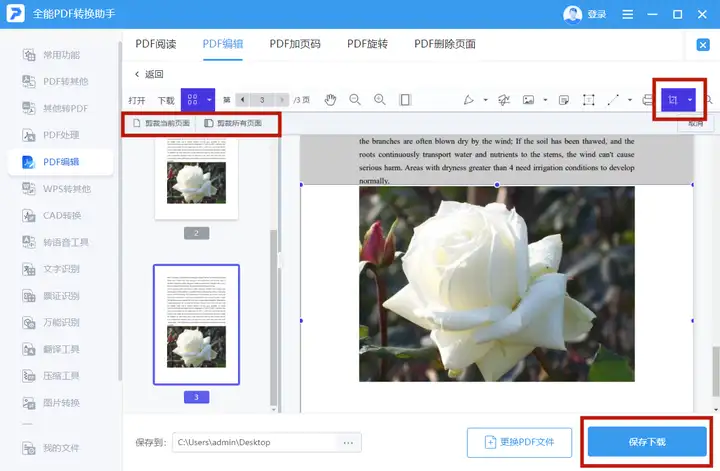720x471 pixels.
Task: Select the text box tool
Action: click(589, 100)
